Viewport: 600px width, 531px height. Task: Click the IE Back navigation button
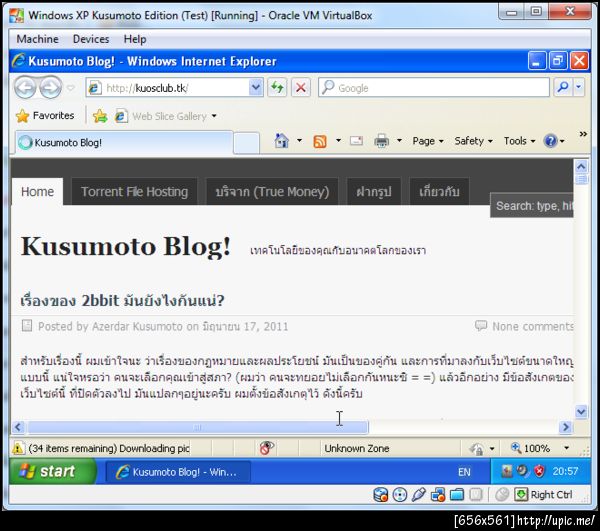(x=25, y=88)
